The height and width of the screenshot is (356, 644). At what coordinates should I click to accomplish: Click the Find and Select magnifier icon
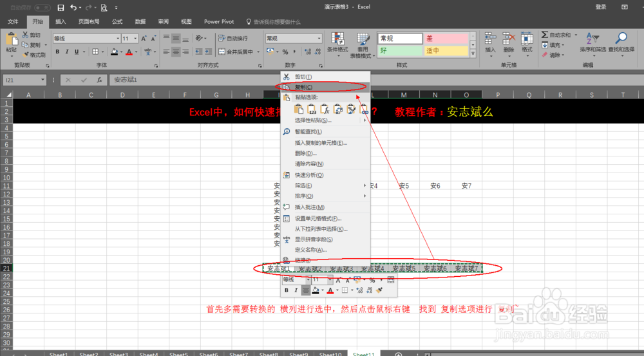point(621,38)
